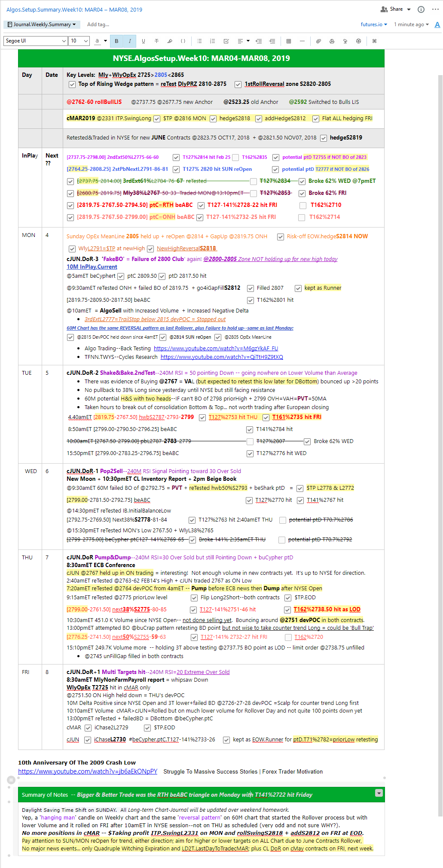Open the alignment options dropdown arrow
The width and height of the screenshot is (443, 868).
coord(248,41)
